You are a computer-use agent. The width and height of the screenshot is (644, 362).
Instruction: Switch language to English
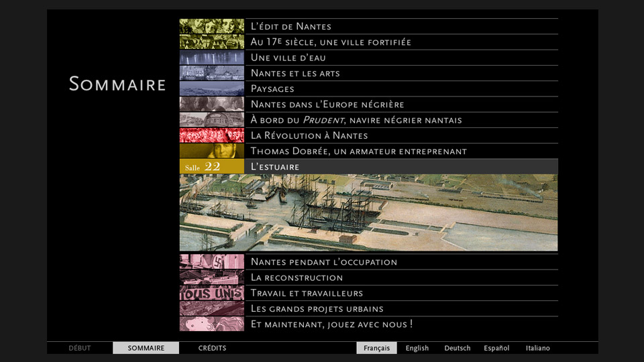tap(417, 348)
